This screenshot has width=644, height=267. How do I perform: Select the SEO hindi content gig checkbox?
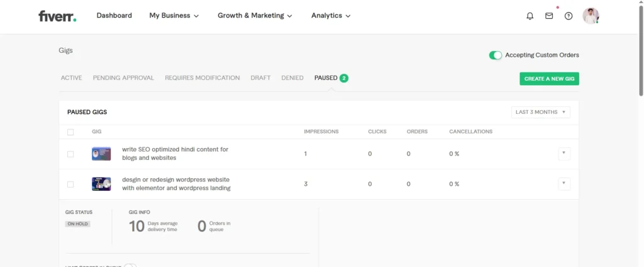[70, 154]
